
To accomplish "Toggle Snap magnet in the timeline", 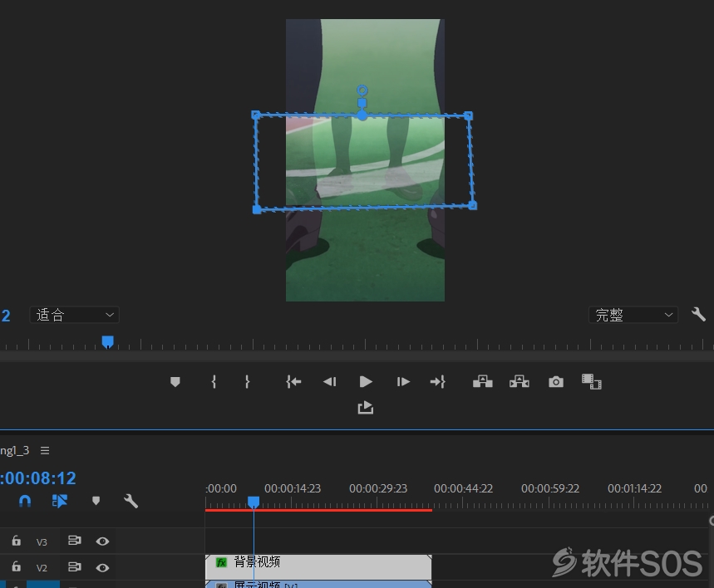I will coord(25,501).
